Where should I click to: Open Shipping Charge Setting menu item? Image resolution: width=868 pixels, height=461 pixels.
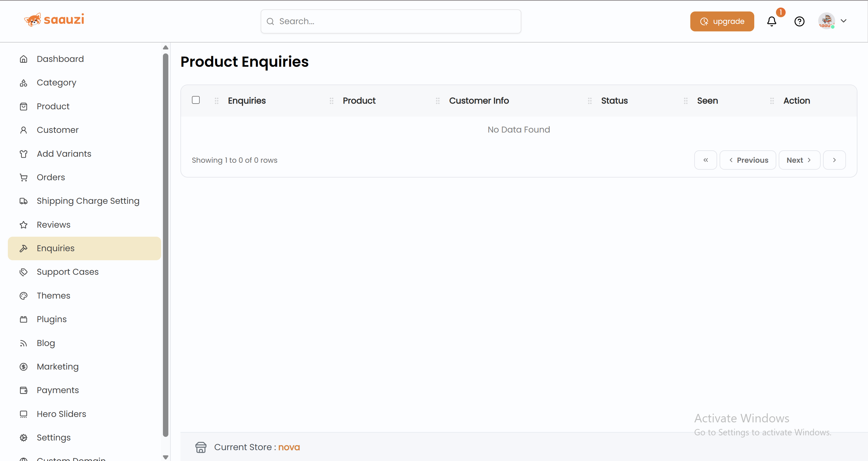pos(87,201)
